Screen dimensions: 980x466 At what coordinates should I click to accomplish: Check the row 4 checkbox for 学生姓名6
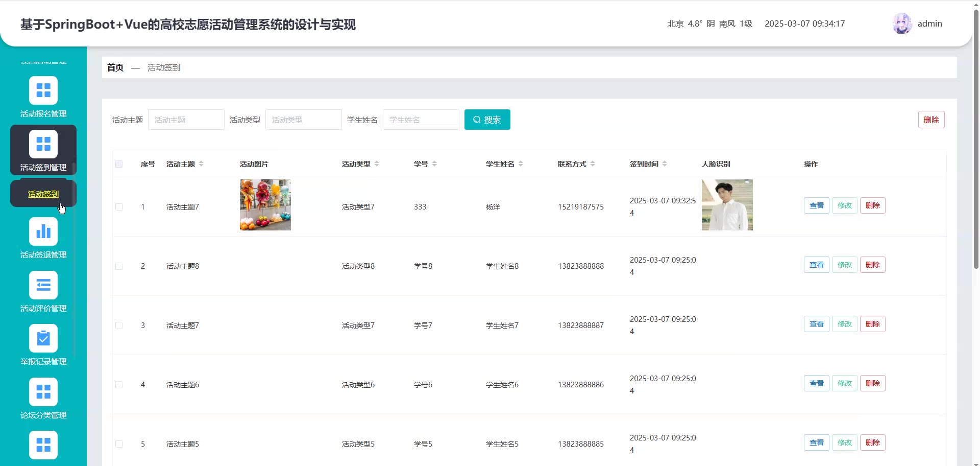tap(119, 385)
